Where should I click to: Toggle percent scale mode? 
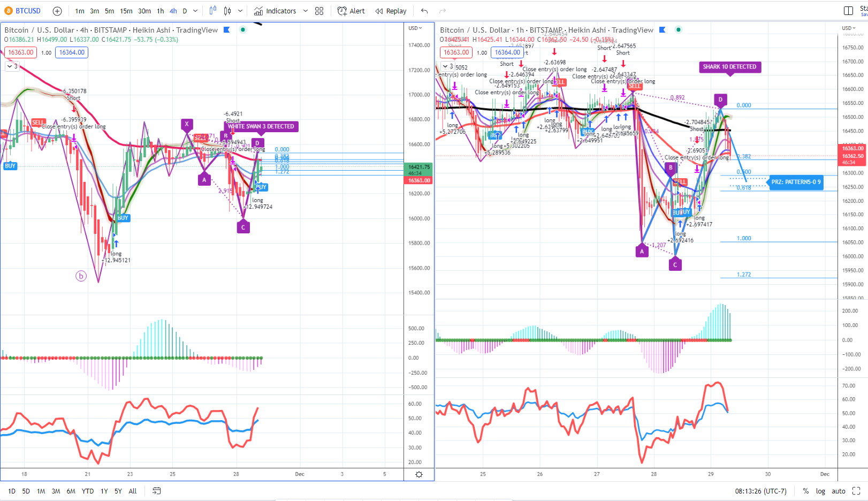[x=806, y=491]
